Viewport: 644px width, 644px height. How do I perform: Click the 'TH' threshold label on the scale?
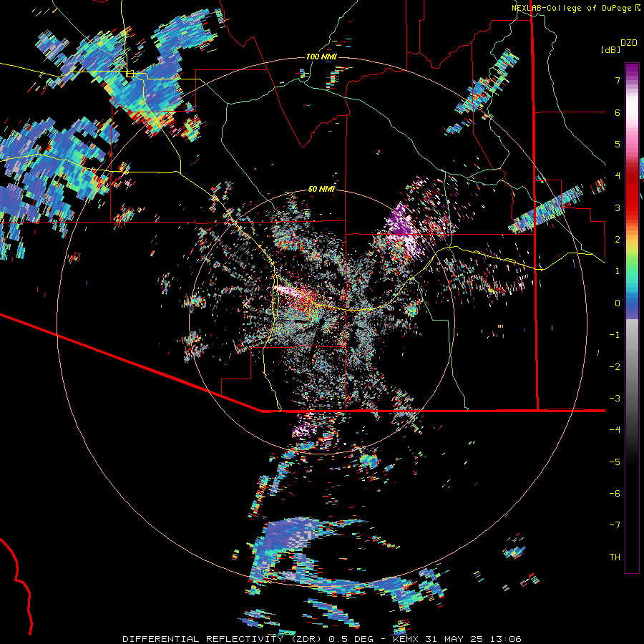[x=615, y=557]
